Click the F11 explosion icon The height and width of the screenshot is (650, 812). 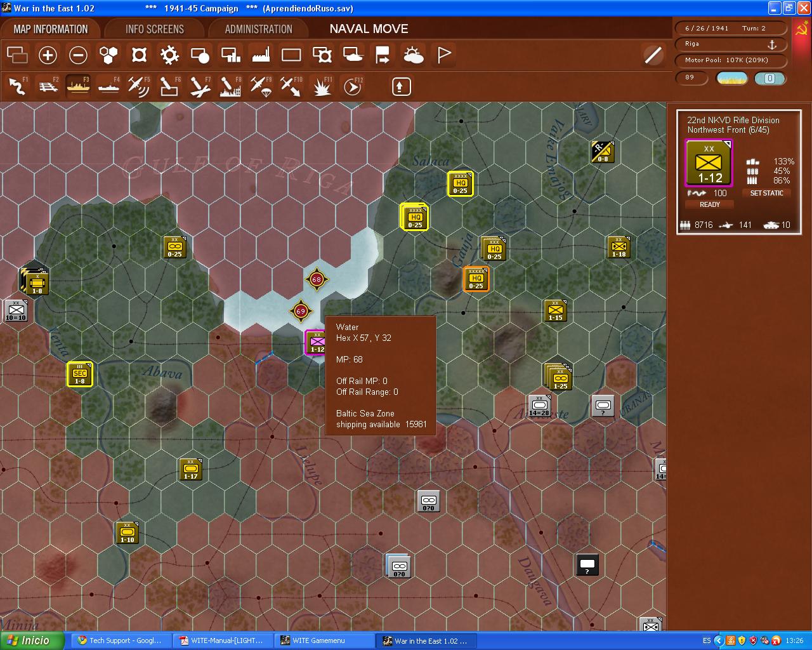click(x=322, y=86)
